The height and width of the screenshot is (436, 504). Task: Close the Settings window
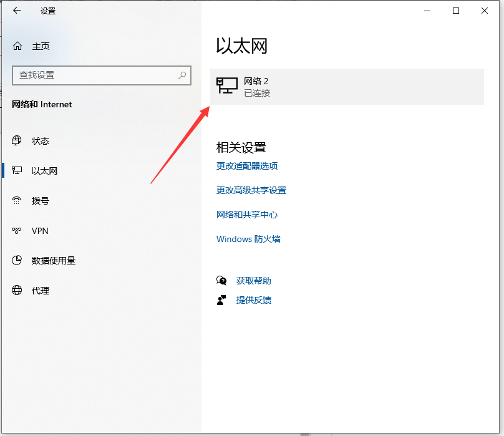pos(485,11)
